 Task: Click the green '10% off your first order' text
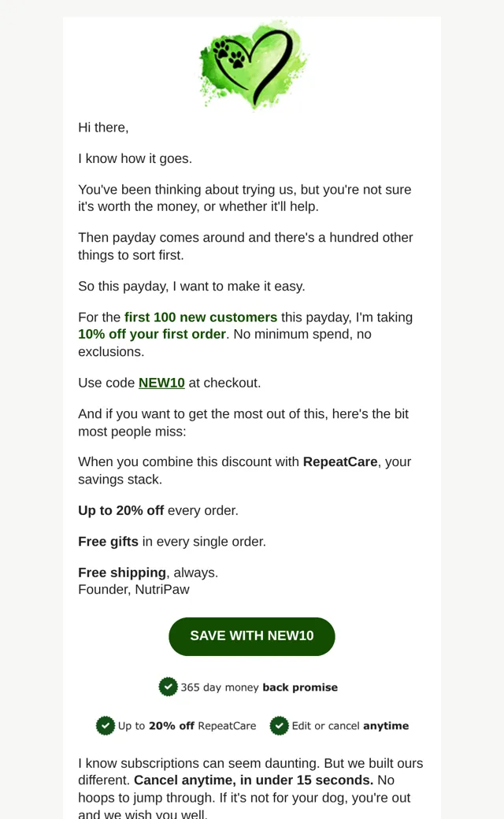[x=152, y=334]
